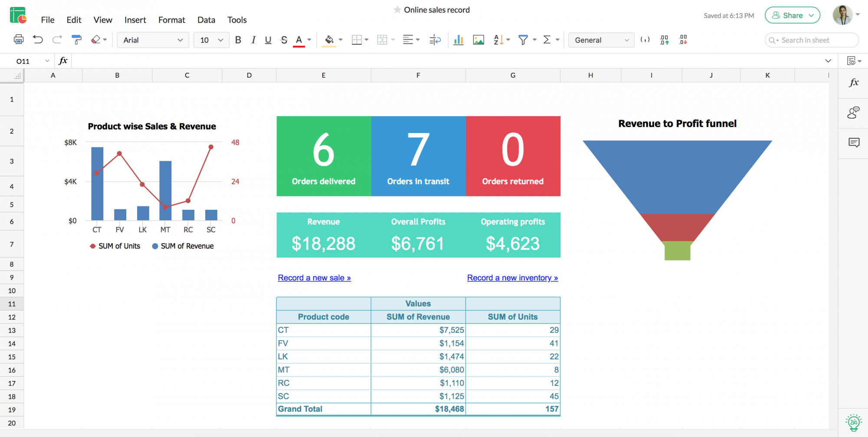
Task: Open the Arial font family dropdown
Action: (x=153, y=40)
